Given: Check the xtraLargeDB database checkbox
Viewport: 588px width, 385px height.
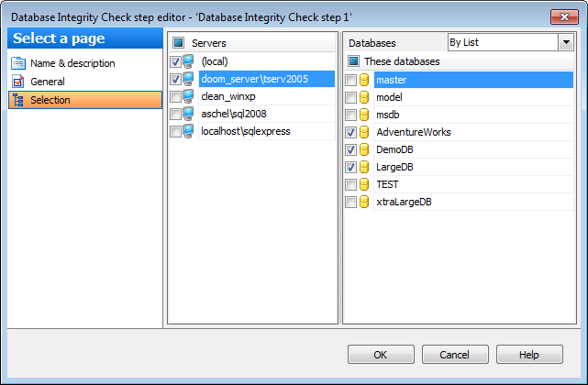Looking at the screenshot, I should click(x=350, y=202).
